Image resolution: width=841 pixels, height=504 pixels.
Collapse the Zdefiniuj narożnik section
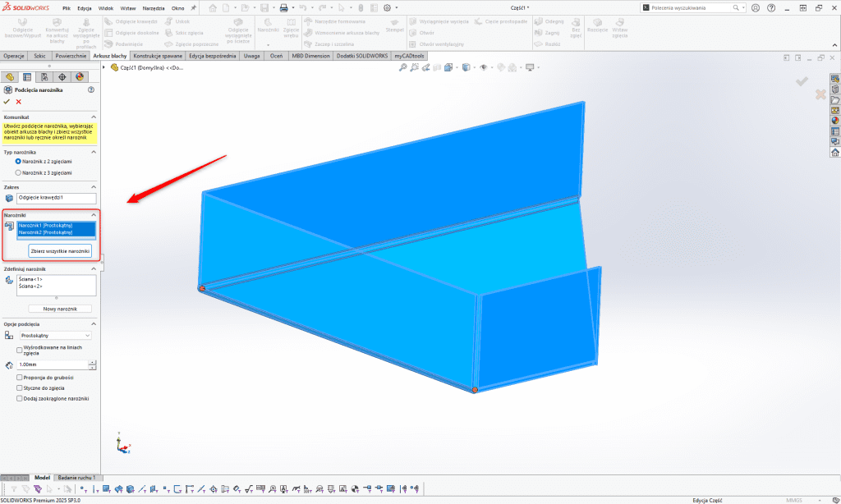(x=94, y=268)
